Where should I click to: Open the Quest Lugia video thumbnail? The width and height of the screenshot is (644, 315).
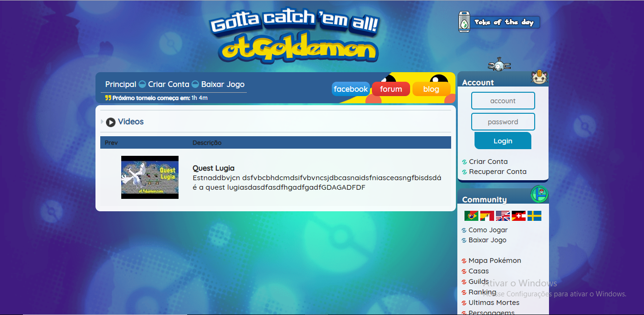click(150, 177)
